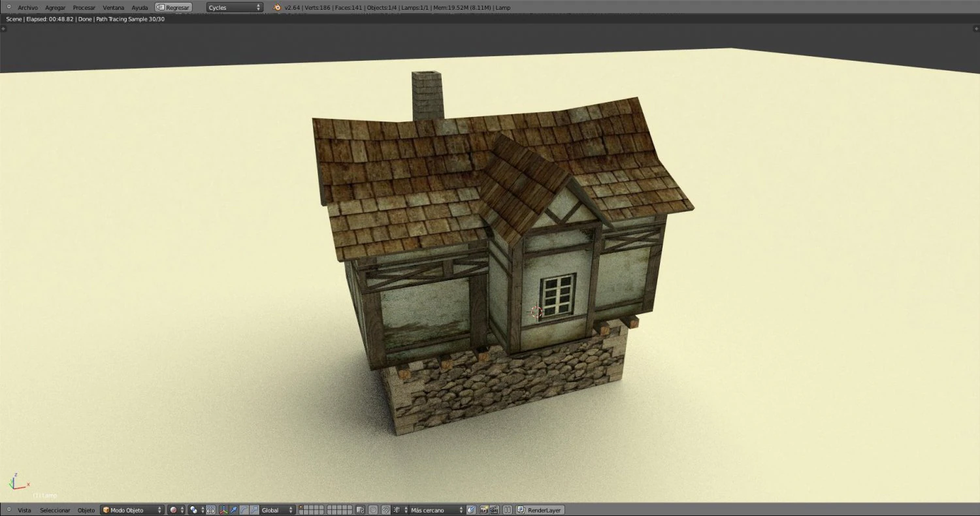This screenshot has width=980, height=516.
Task: Click the top-bar editor type menu icon
Action: 8,7
